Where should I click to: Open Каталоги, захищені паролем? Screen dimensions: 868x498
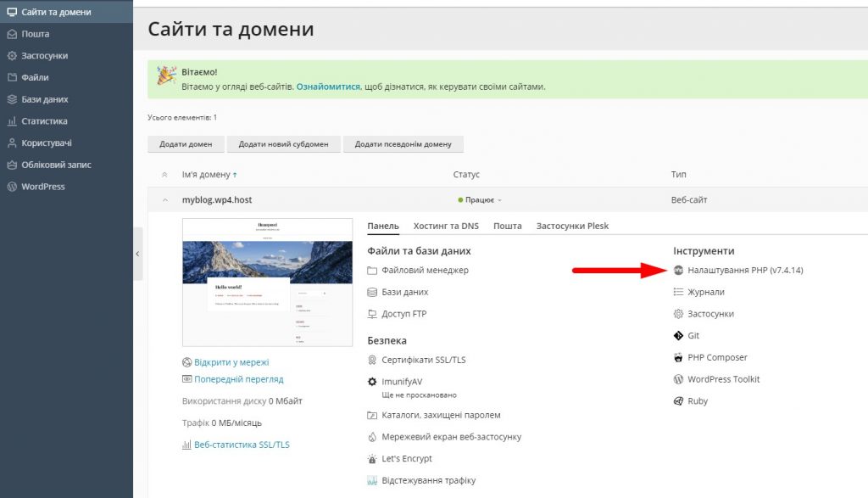click(x=441, y=415)
